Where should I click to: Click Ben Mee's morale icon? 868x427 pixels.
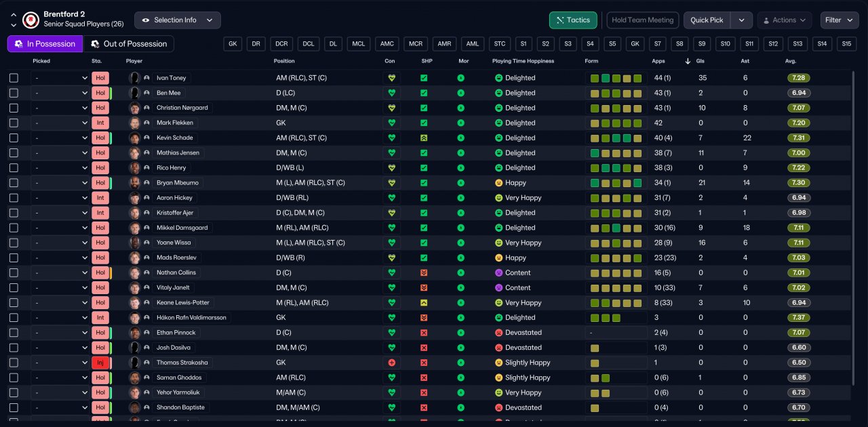click(460, 93)
